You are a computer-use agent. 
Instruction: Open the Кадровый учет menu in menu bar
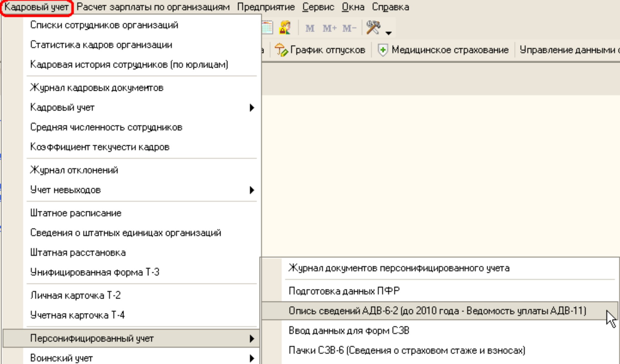(x=37, y=7)
